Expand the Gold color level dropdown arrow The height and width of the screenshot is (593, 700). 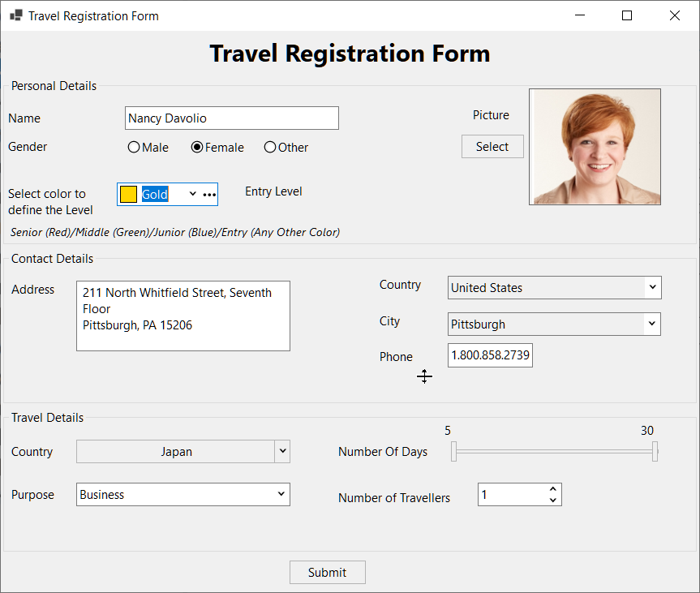pos(192,194)
